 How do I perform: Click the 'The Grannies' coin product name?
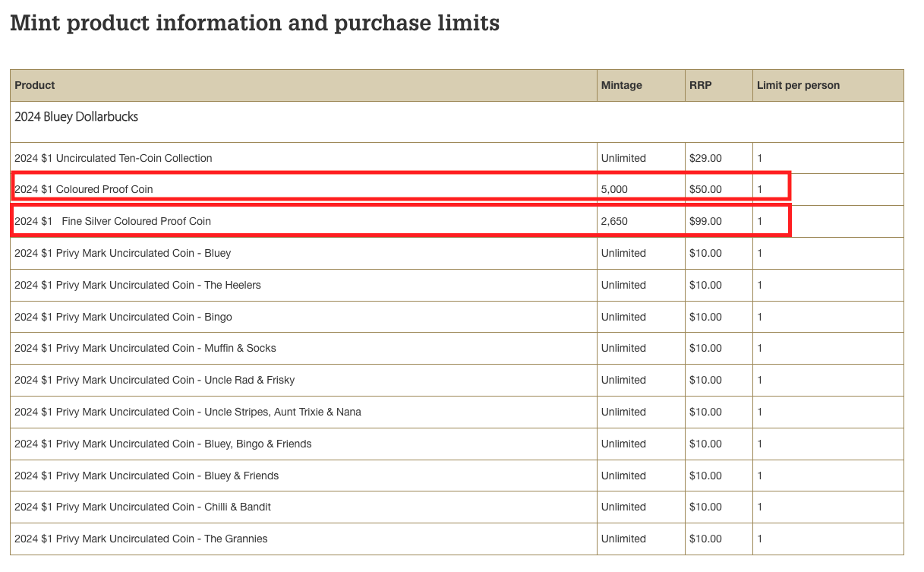tap(140, 539)
